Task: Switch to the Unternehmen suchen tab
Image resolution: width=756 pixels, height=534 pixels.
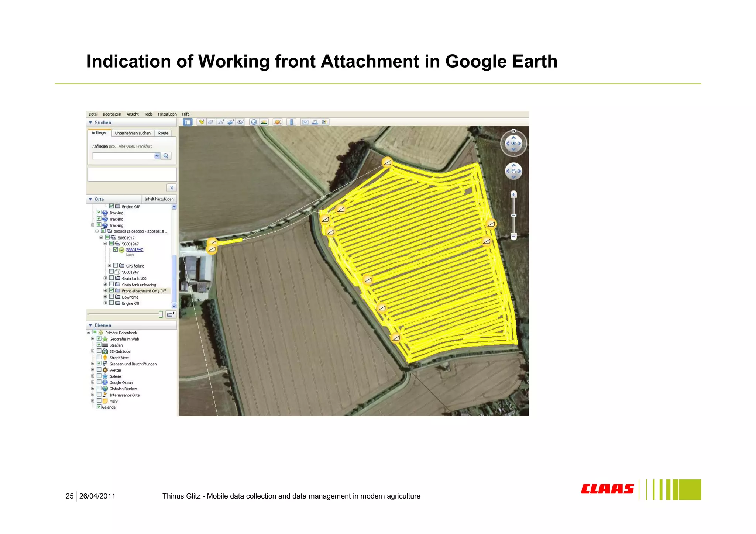Action: [133, 133]
